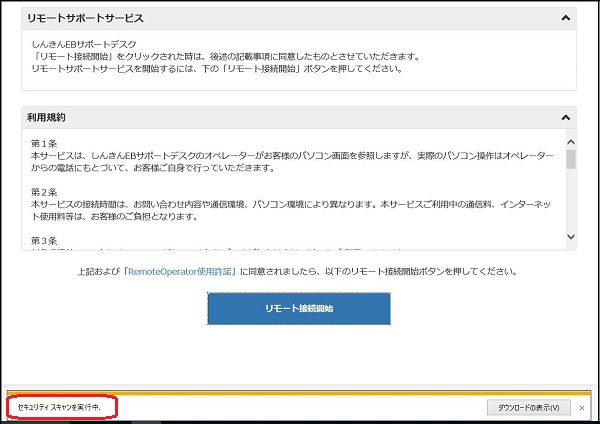Click the yellow download progress strip
Image resolution: width=600 pixels, height=424 pixels.
point(300,393)
